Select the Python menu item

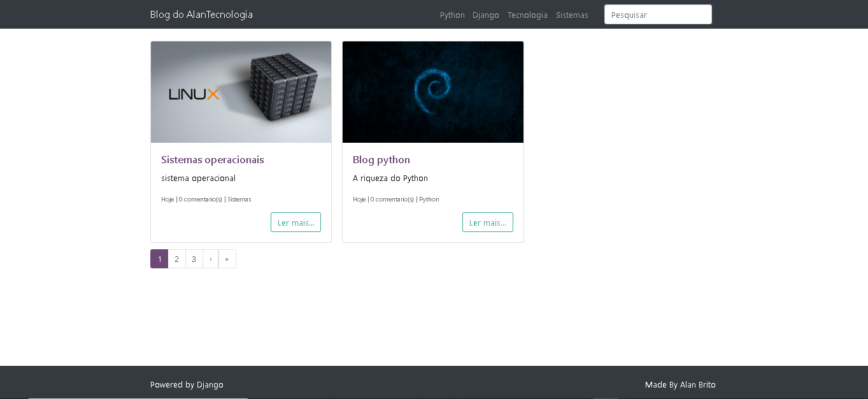point(452,15)
